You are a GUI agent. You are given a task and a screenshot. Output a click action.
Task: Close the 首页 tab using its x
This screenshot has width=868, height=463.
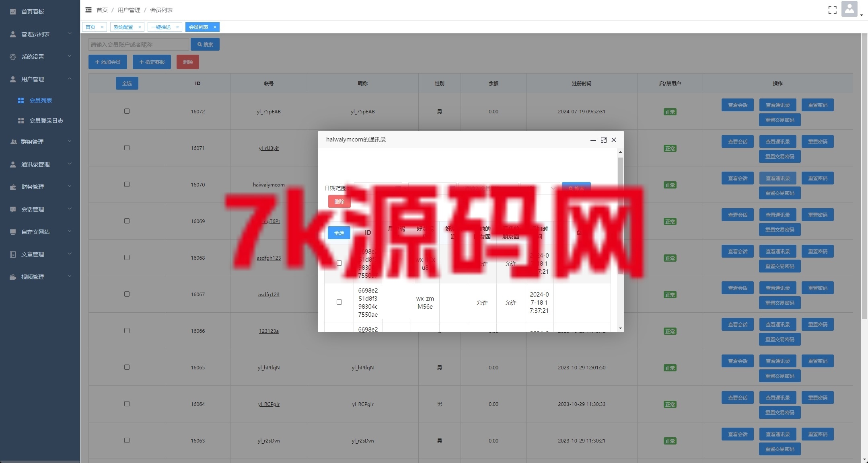(x=102, y=27)
